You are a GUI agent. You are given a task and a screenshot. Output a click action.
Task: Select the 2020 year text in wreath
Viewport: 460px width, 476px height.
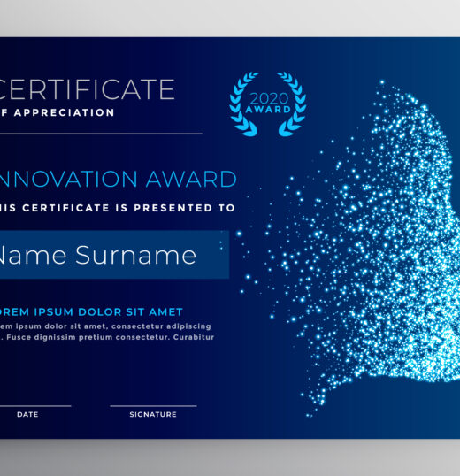point(269,98)
